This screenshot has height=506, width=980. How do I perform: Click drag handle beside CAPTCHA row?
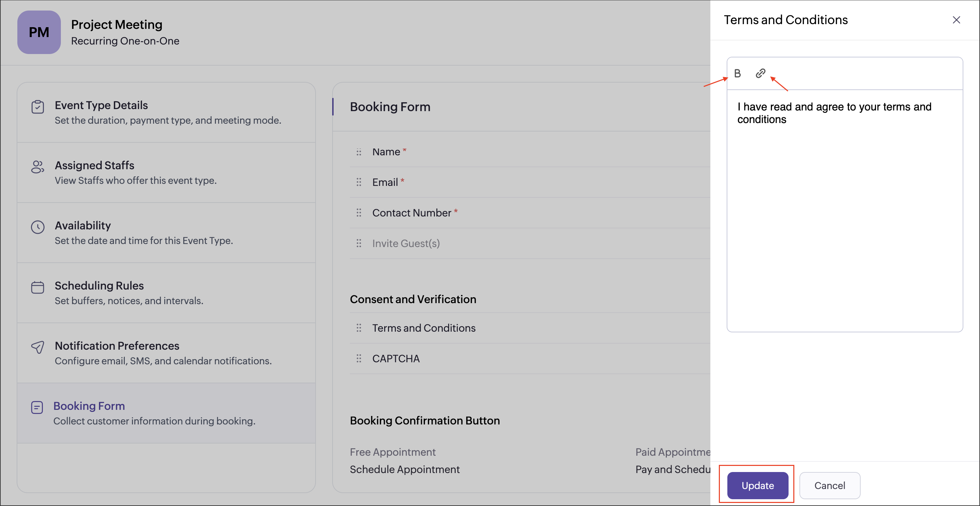pos(359,359)
